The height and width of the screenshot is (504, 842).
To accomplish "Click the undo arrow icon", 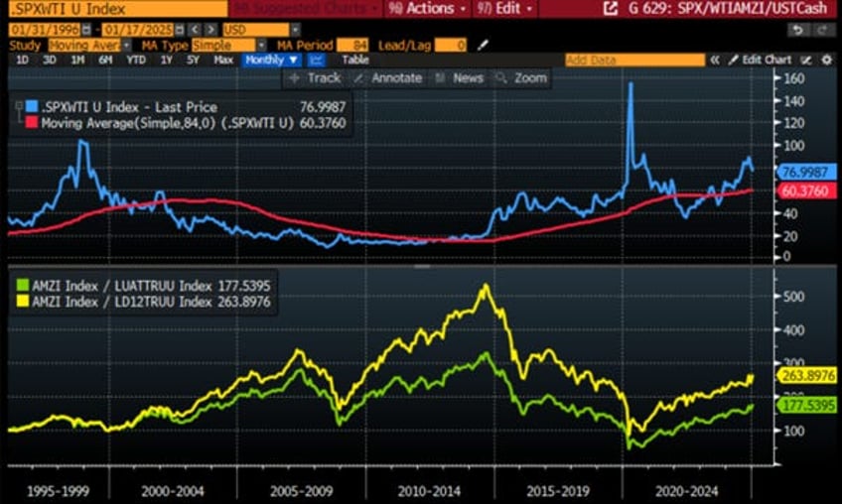I will tap(798, 30).
